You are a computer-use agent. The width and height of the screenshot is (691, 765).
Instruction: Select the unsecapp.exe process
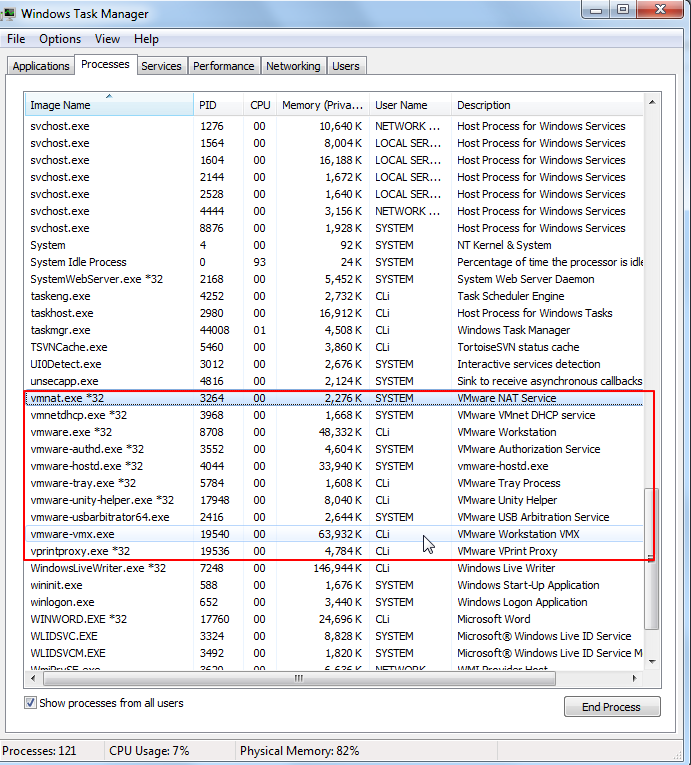[x=334, y=381]
